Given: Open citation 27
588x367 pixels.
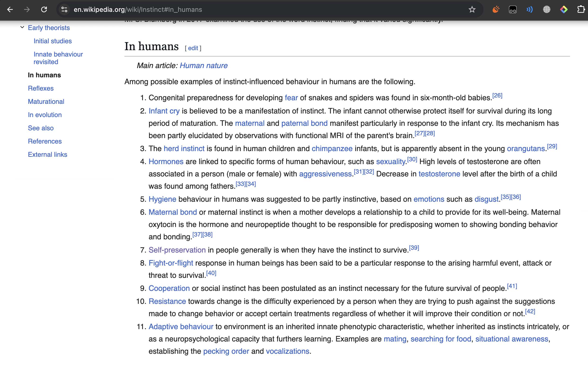Looking at the screenshot, I should [420, 133].
